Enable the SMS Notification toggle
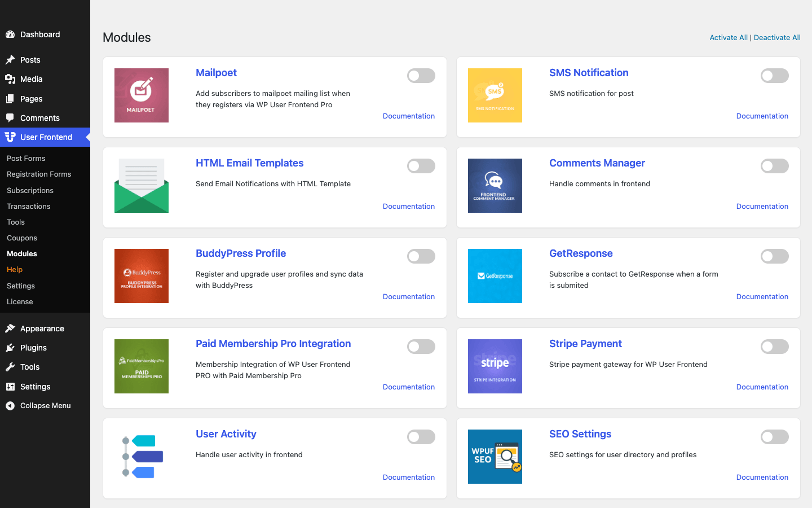This screenshot has width=812, height=508. pos(775,76)
